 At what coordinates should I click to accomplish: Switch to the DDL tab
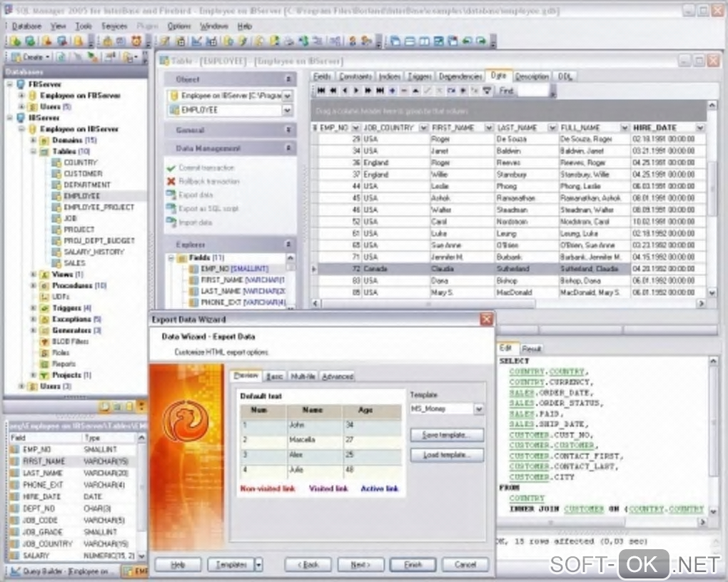pos(565,76)
